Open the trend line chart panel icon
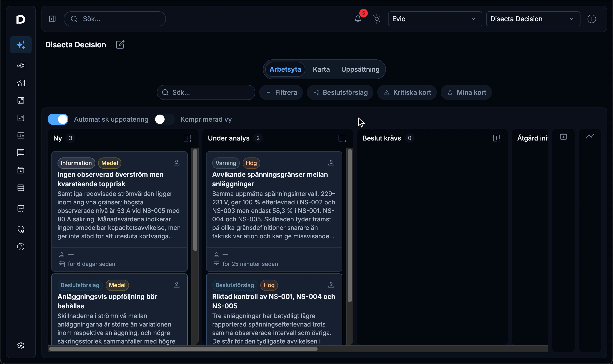The width and height of the screenshot is (613, 364). point(590,136)
